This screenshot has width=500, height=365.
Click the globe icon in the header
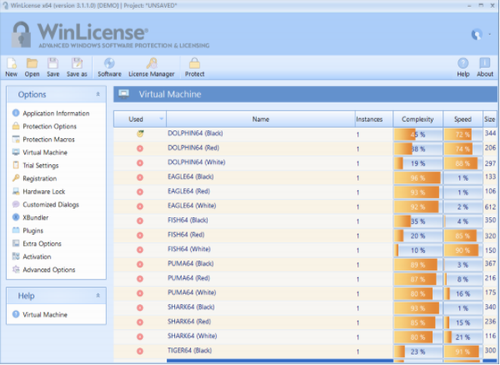477,34
